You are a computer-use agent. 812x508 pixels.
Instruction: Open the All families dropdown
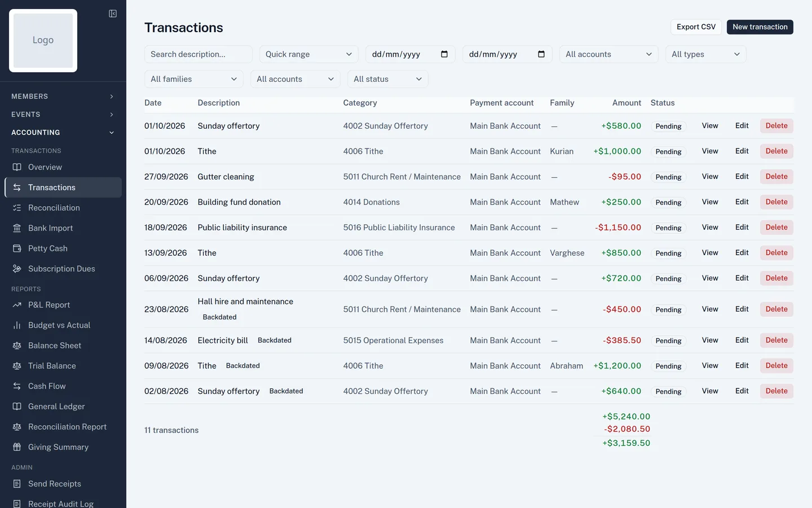click(x=193, y=79)
